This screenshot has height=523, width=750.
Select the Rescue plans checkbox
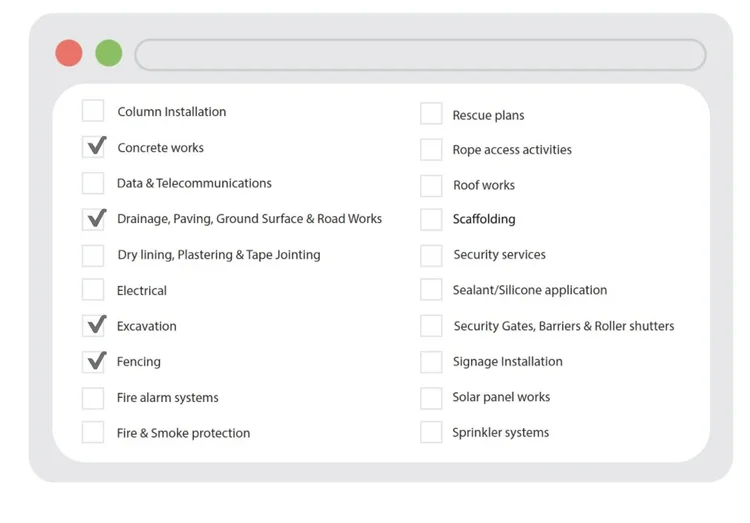[x=431, y=113]
